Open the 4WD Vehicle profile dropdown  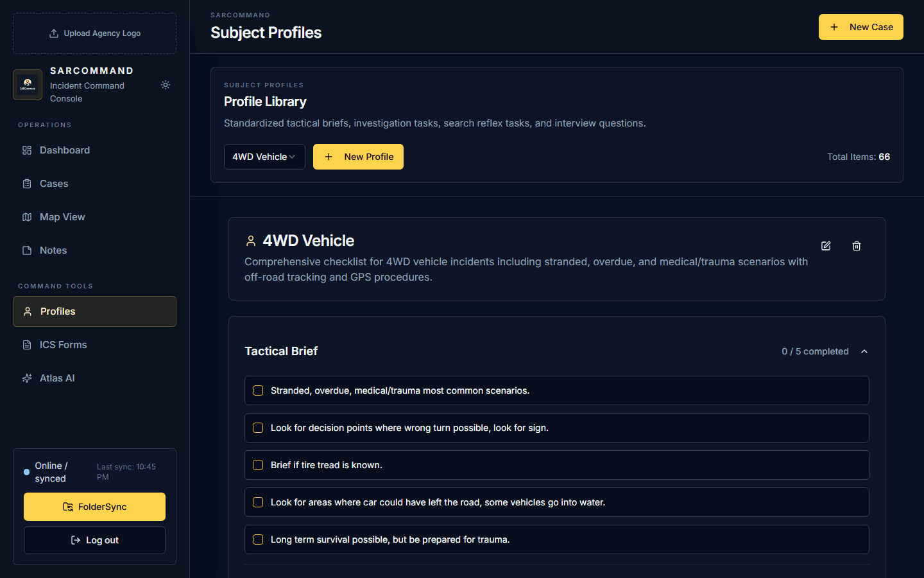click(x=264, y=157)
